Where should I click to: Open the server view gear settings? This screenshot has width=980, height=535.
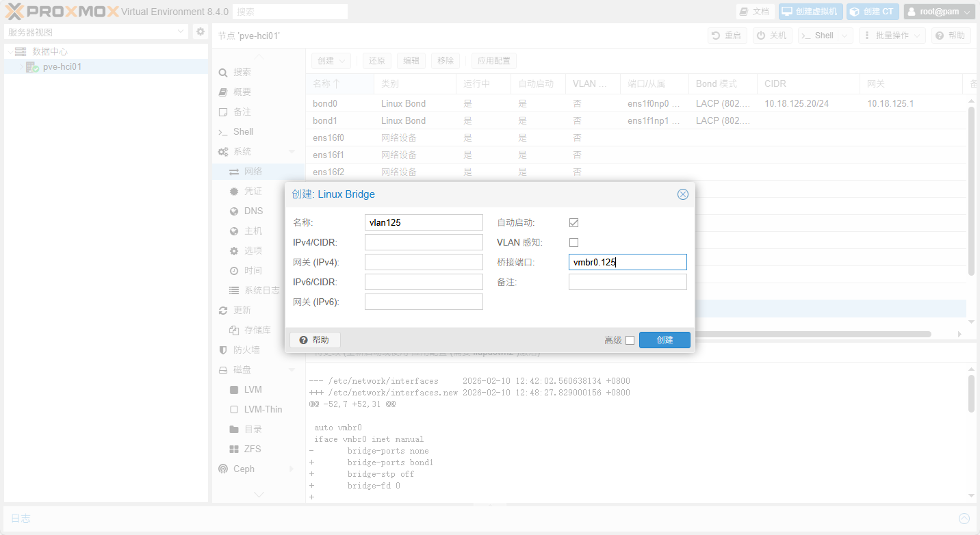click(x=200, y=31)
